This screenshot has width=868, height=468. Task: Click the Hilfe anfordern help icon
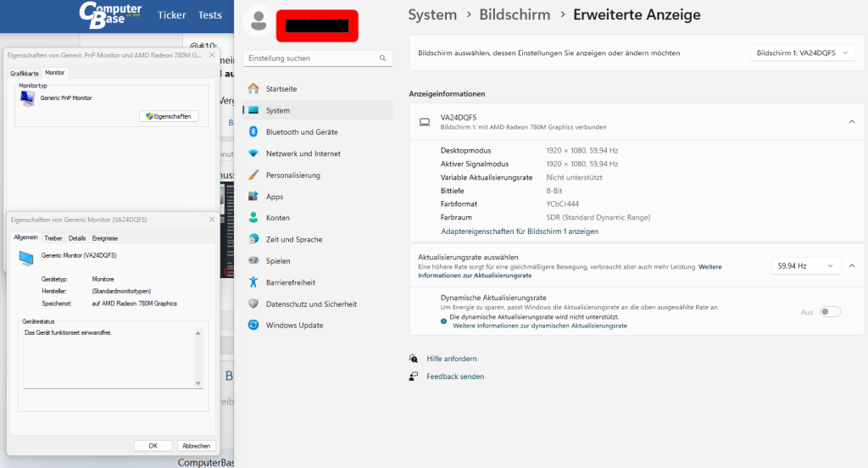[x=414, y=359]
